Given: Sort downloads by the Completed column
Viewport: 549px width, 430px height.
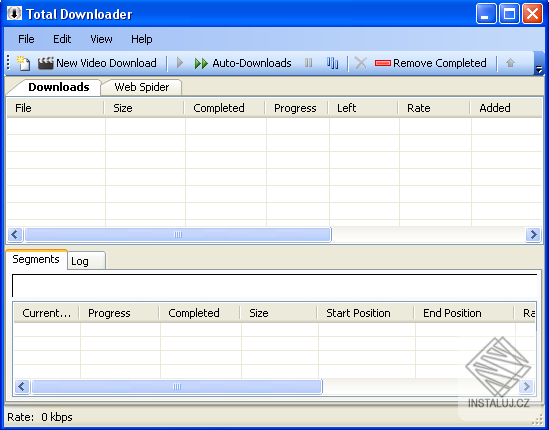Looking at the screenshot, I should click(224, 108).
